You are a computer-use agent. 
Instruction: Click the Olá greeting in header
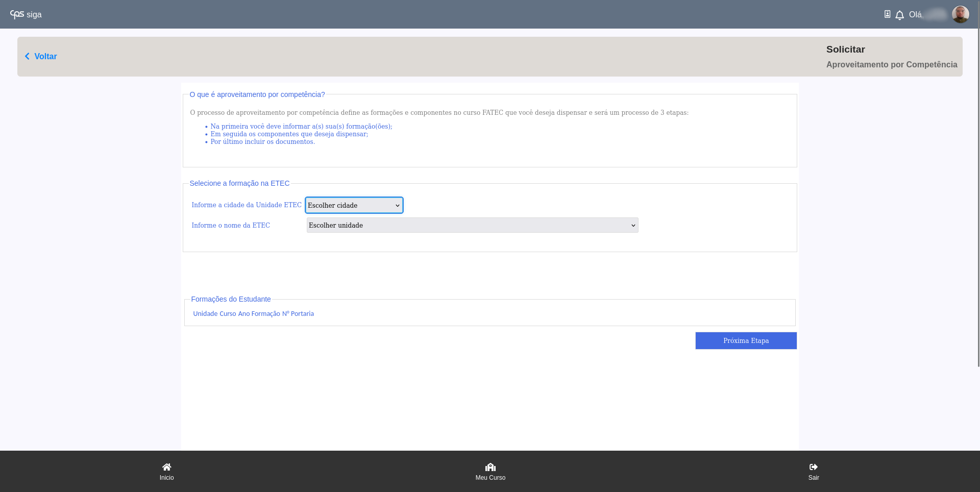[916, 15]
